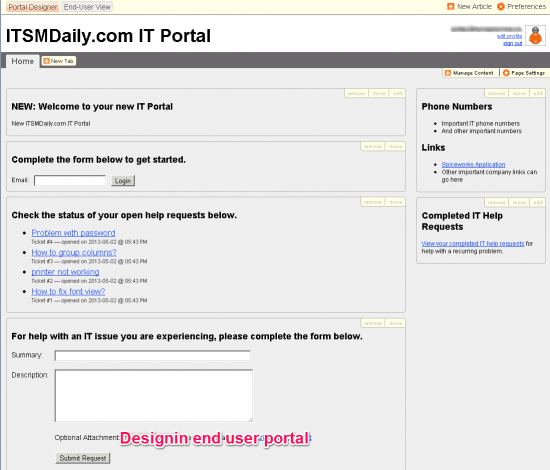The image size is (550, 470).
Task: Click the New Tab plus icon
Action: (46, 61)
